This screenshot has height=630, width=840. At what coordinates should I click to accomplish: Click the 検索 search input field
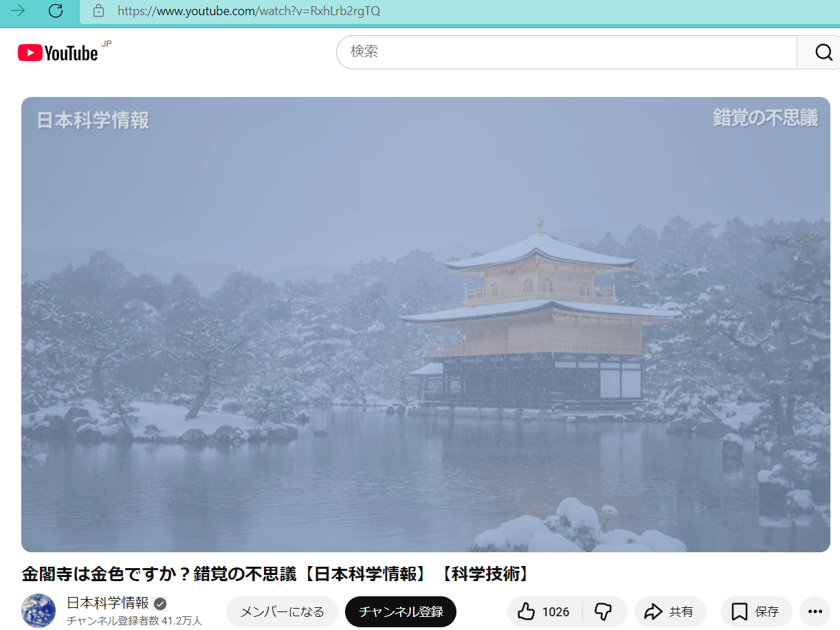tap(564, 52)
